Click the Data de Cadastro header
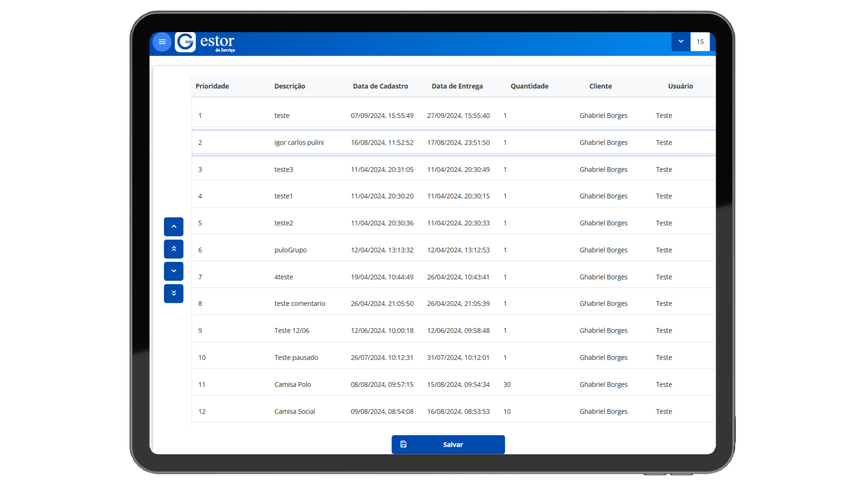This screenshot has height=488, width=868. [381, 86]
